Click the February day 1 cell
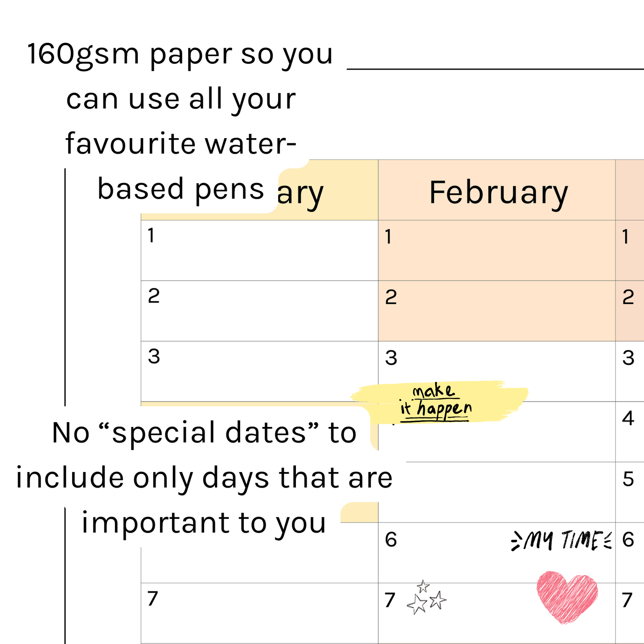 tap(497, 250)
